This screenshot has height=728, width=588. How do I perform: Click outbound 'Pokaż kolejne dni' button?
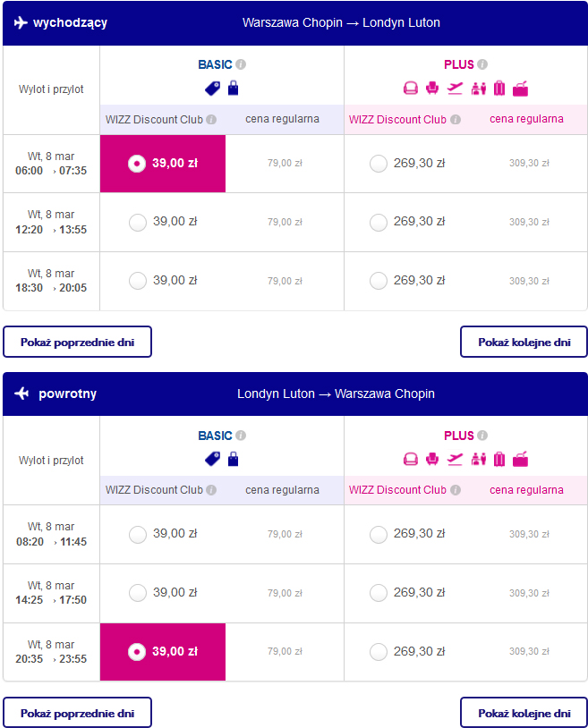coord(524,342)
